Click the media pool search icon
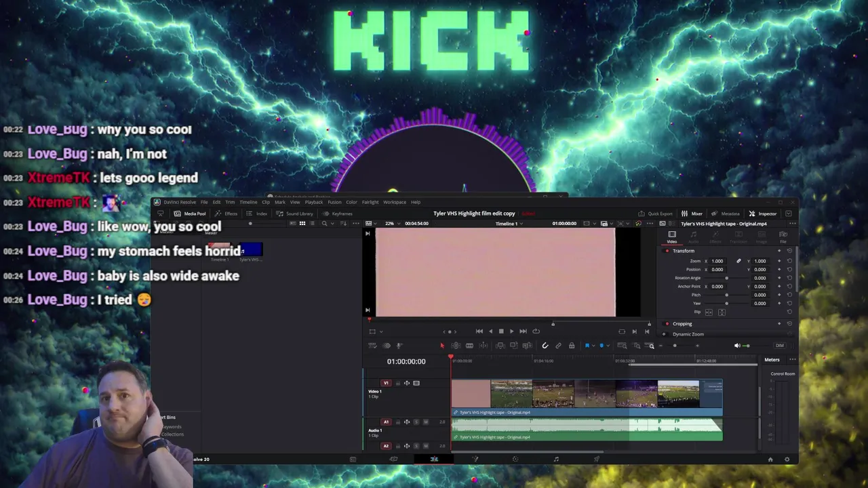 tap(324, 224)
